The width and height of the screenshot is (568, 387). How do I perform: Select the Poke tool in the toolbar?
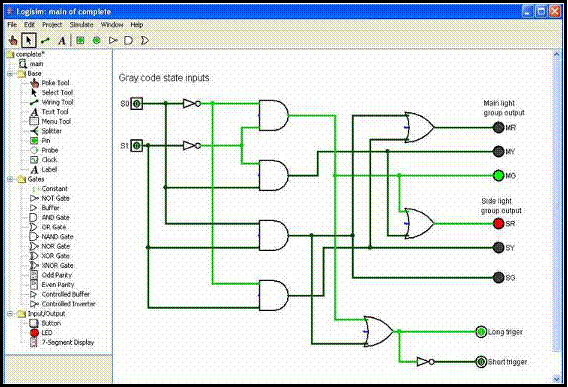point(13,40)
